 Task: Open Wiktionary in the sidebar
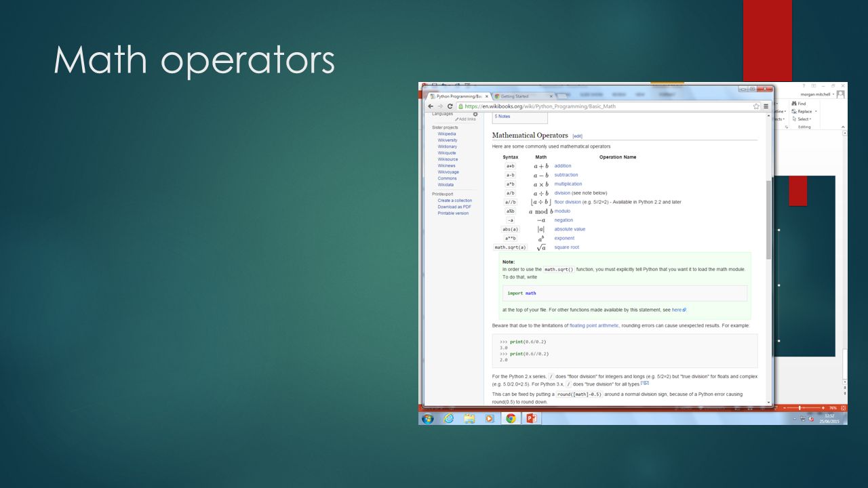tap(448, 146)
